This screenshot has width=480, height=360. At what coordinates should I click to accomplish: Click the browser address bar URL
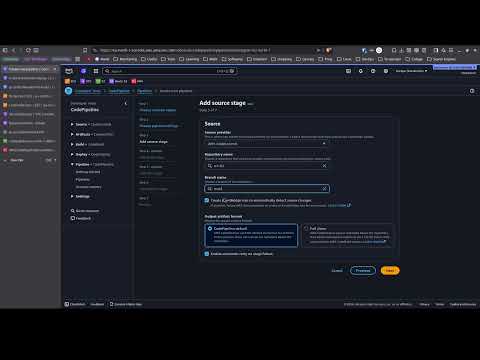pos(185,50)
